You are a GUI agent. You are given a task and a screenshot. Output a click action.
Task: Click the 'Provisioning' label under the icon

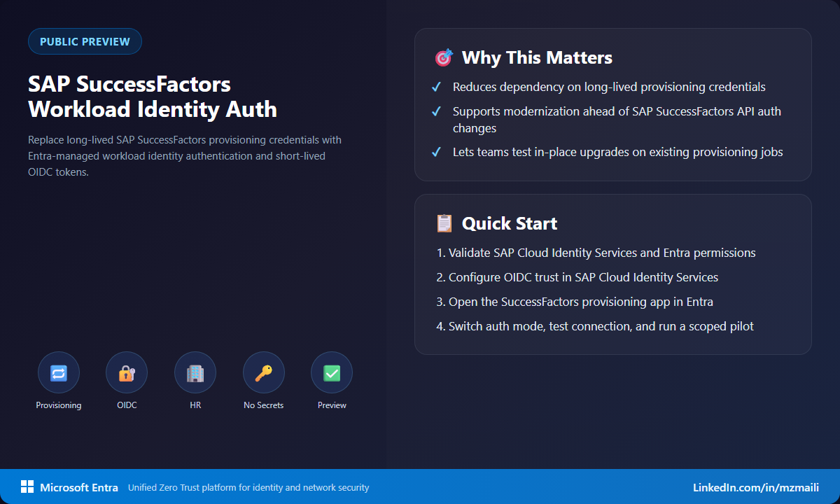[59, 405]
